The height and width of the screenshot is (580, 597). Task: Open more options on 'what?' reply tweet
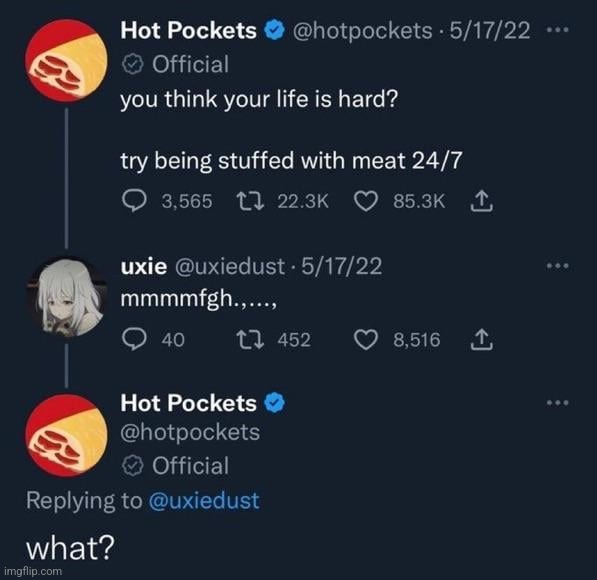557,403
